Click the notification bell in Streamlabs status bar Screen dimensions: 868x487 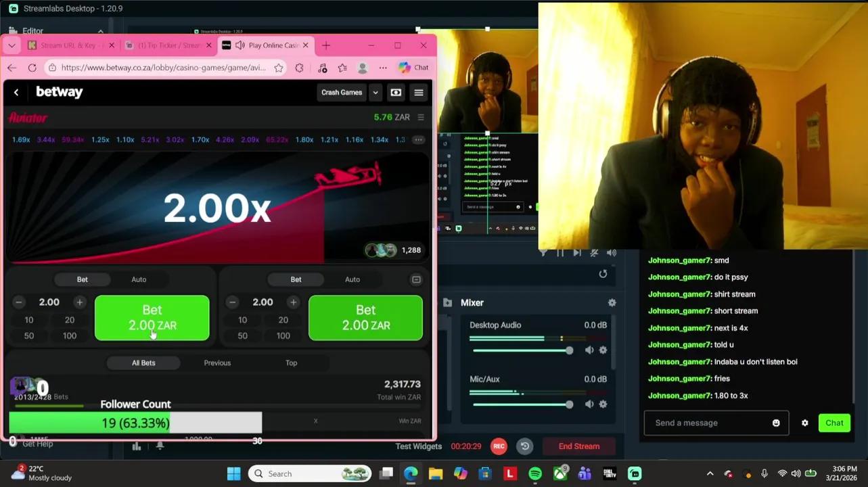[x=160, y=446]
